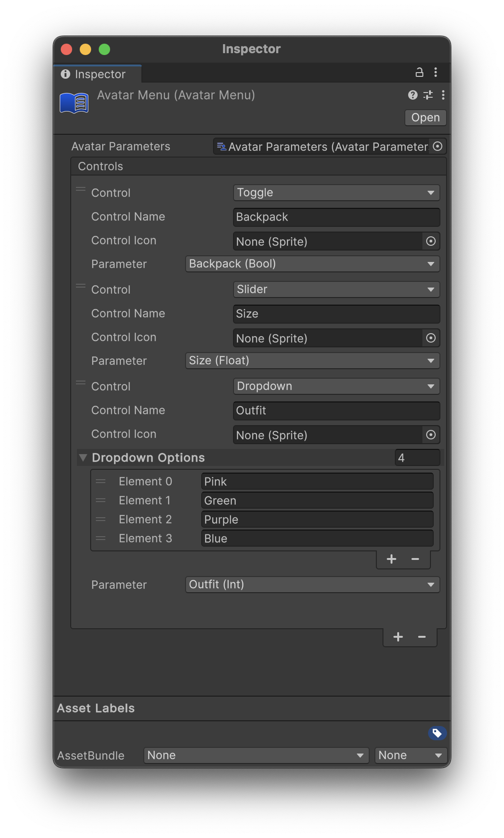Grab the drag handle for Element 0
The height and width of the screenshot is (838, 504).
pos(101,482)
